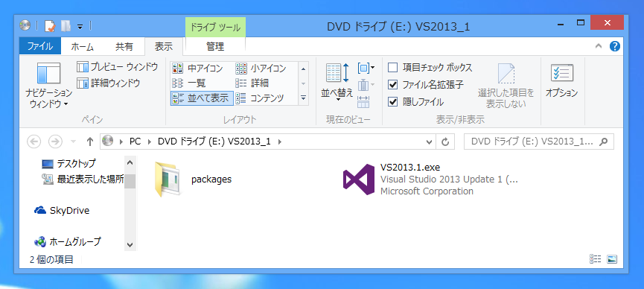Click navigation pane scroll up arrow
Image resolution: width=644 pixels, height=289 pixels.
(130, 162)
